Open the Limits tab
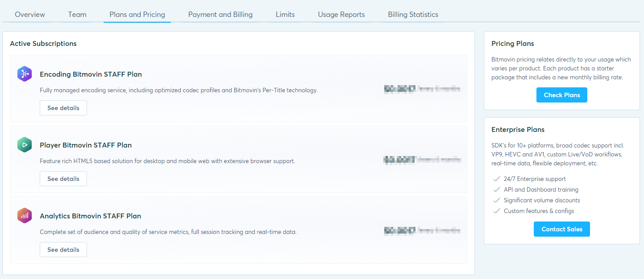 [285, 14]
